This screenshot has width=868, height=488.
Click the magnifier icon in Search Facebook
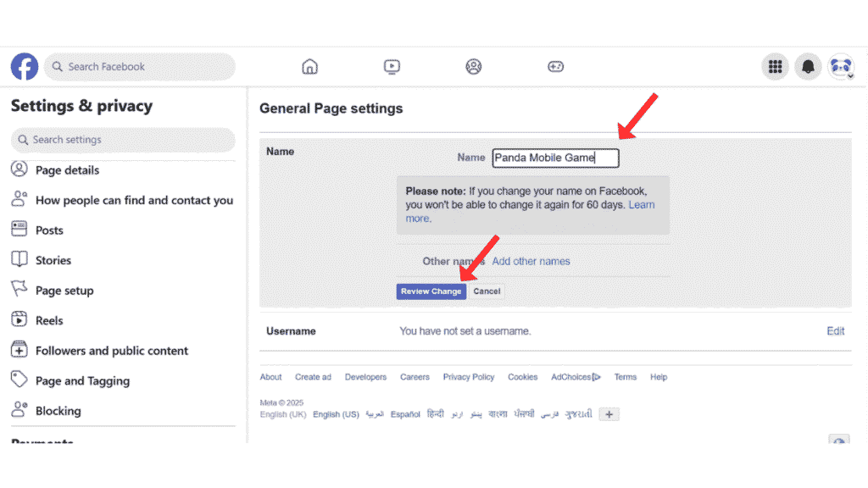point(57,66)
